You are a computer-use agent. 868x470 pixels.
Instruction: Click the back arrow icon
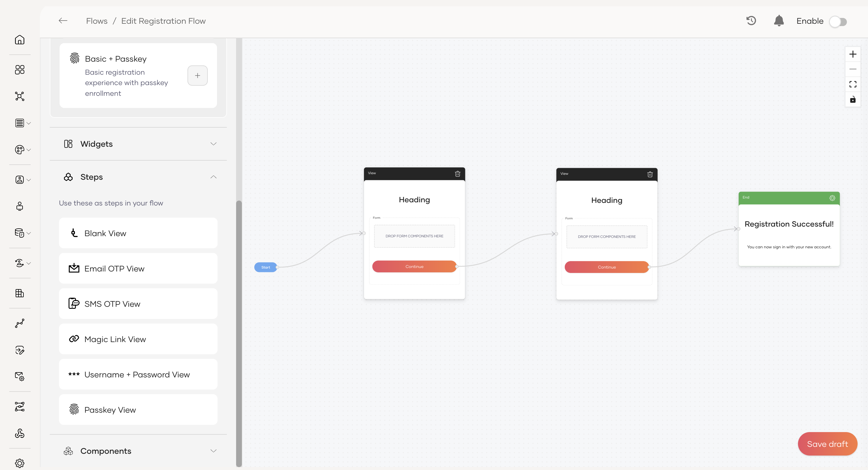pos(63,21)
